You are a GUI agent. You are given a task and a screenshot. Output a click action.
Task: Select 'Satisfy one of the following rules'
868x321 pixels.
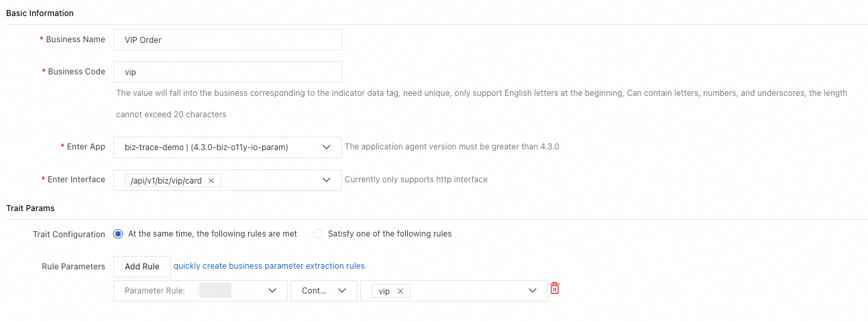coord(318,234)
